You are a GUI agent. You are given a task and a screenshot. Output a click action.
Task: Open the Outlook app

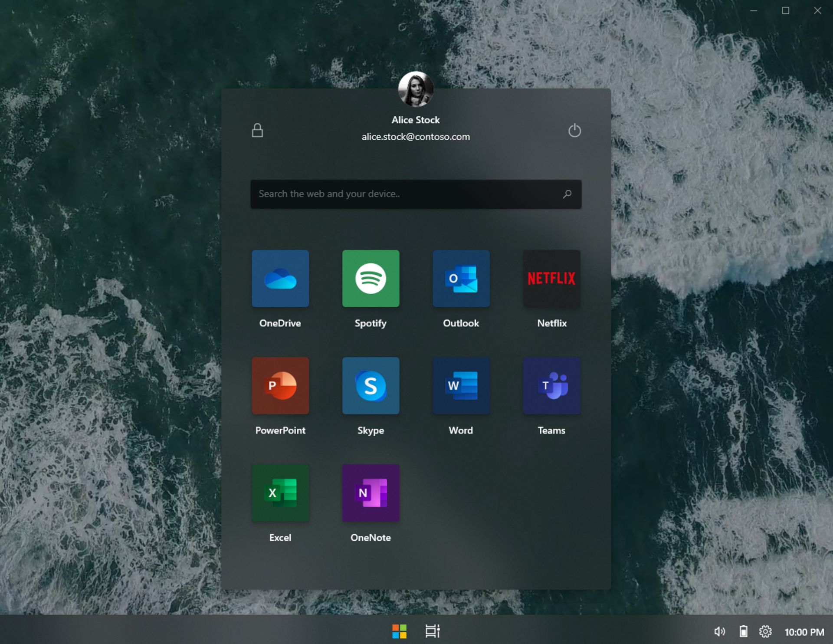tap(461, 278)
